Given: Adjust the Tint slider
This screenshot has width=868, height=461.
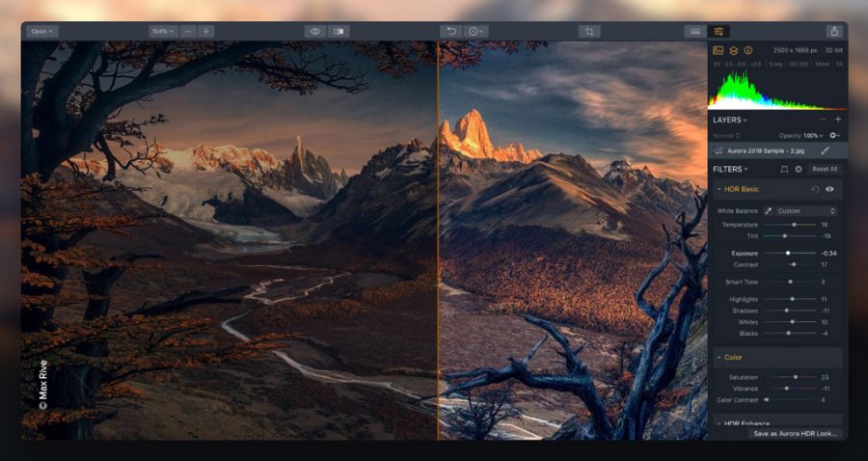Looking at the screenshot, I should pos(789,235).
